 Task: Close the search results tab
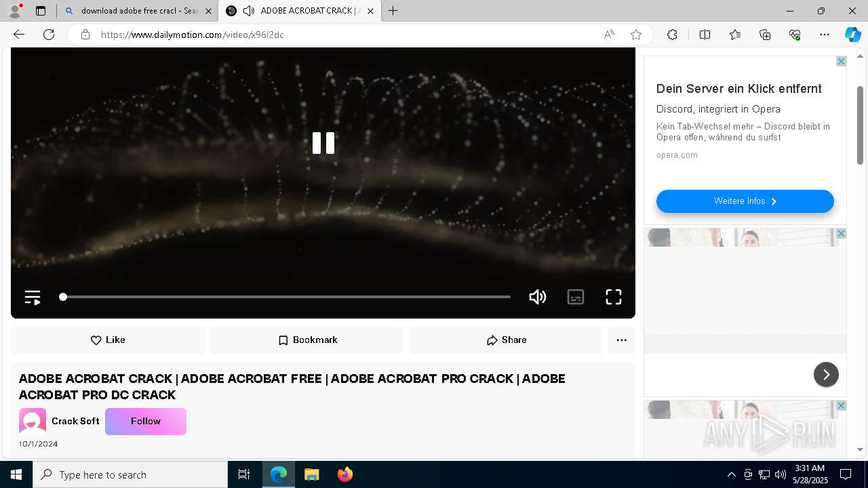(208, 11)
